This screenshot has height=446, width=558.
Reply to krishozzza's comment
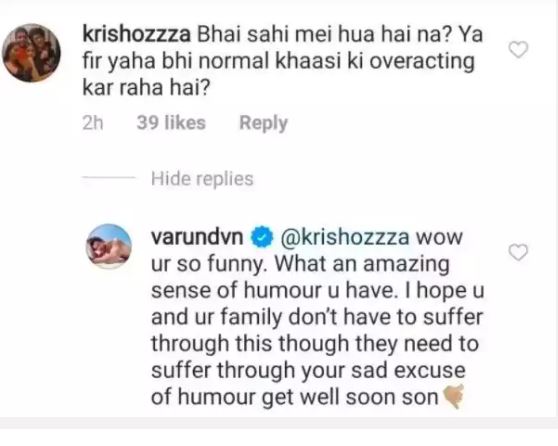pyautogui.click(x=263, y=123)
